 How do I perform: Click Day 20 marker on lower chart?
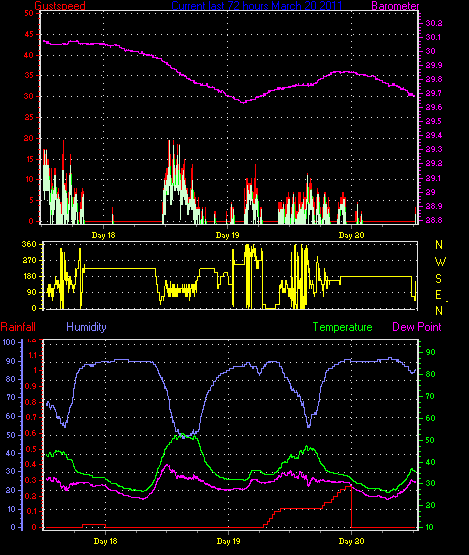click(x=351, y=541)
